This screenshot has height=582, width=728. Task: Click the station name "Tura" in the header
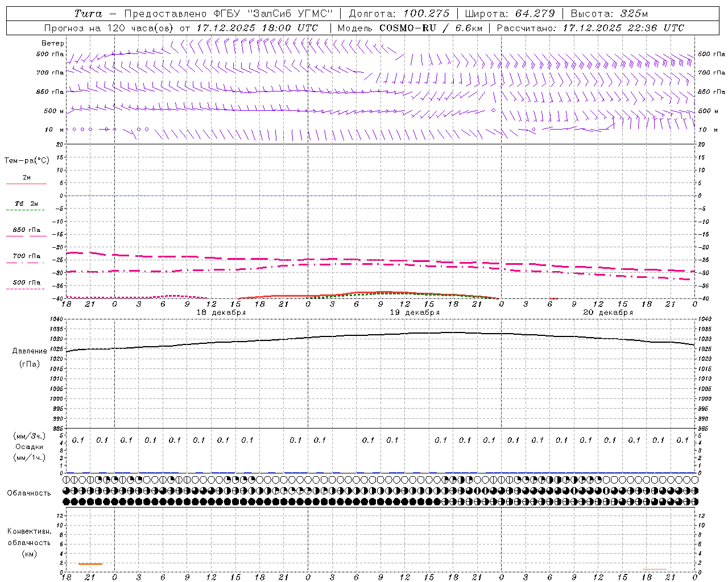(88, 14)
